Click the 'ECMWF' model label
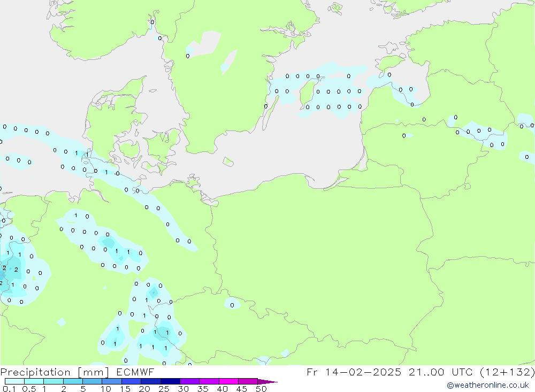This screenshot has width=535, height=392. (135, 372)
